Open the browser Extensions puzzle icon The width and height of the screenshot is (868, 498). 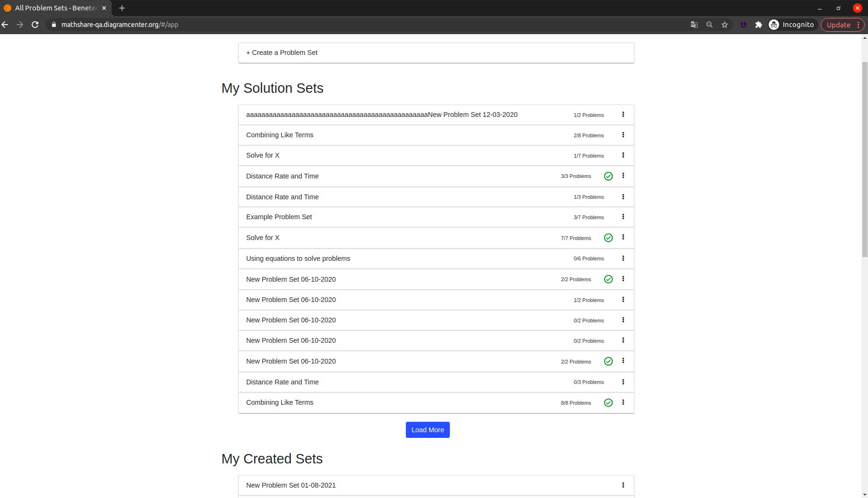pyautogui.click(x=759, y=25)
